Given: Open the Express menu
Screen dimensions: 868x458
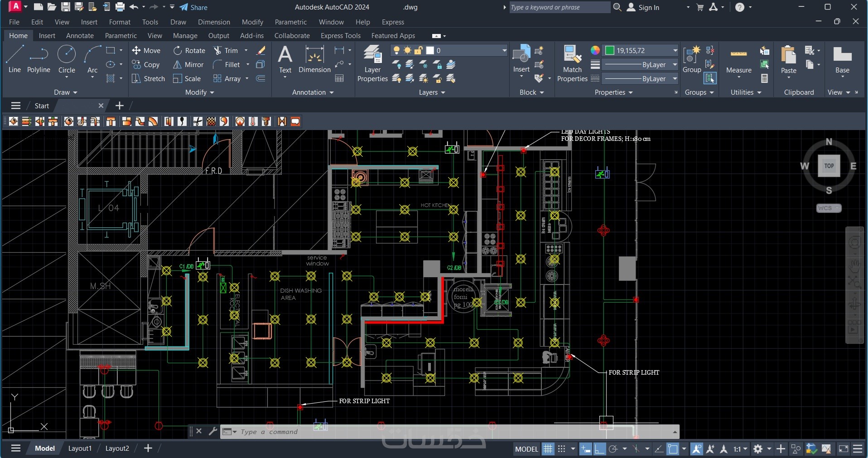Looking at the screenshot, I should [x=393, y=22].
